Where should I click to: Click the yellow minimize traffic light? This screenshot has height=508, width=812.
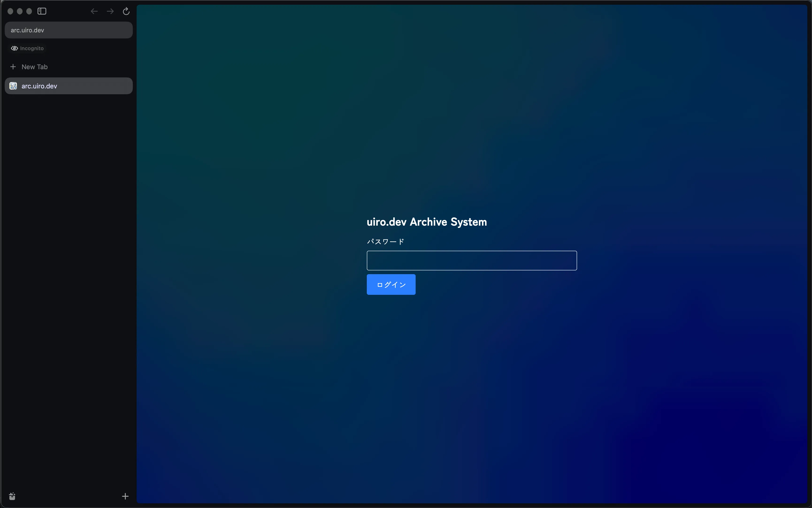click(x=20, y=11)
